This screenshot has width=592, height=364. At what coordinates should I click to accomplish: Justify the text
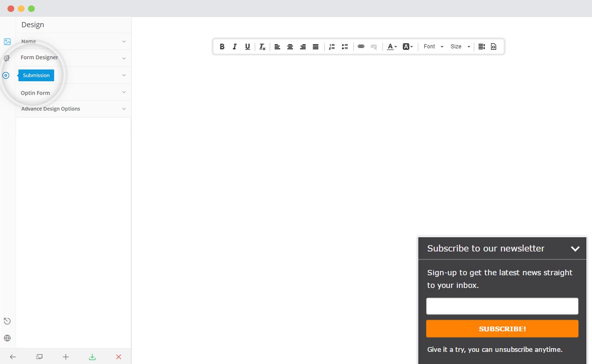click(315, 47)
